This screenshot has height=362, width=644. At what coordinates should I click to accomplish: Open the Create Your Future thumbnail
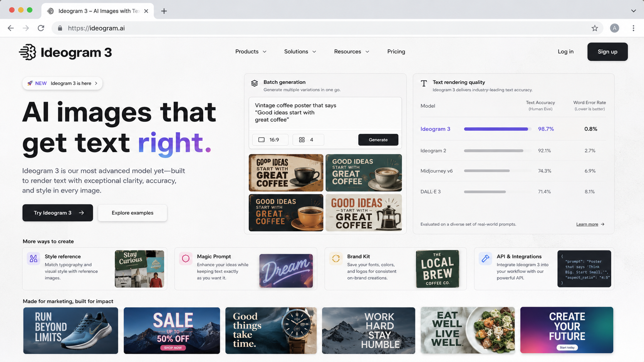click(x=567, y=330)
